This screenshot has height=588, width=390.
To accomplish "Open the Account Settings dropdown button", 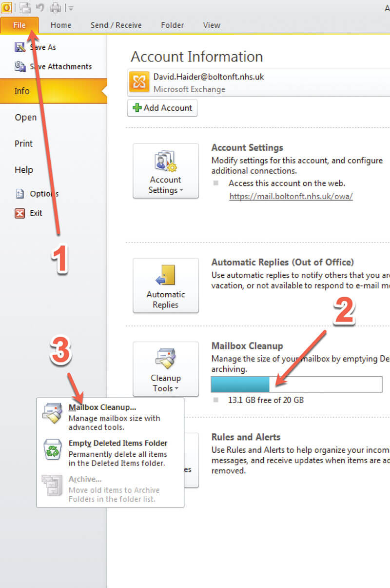I will (165, 171).
